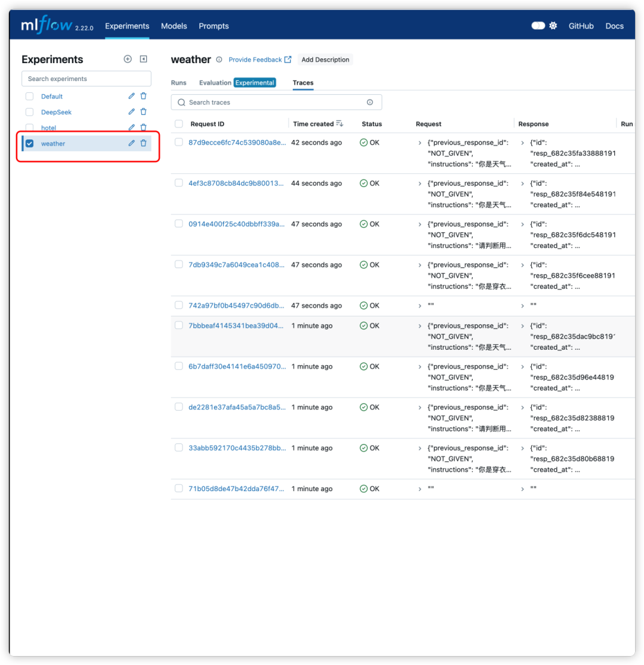Open the Prompts nav tab
The image size is (644, 665).
pyautogui.click(x=213, y=26)
